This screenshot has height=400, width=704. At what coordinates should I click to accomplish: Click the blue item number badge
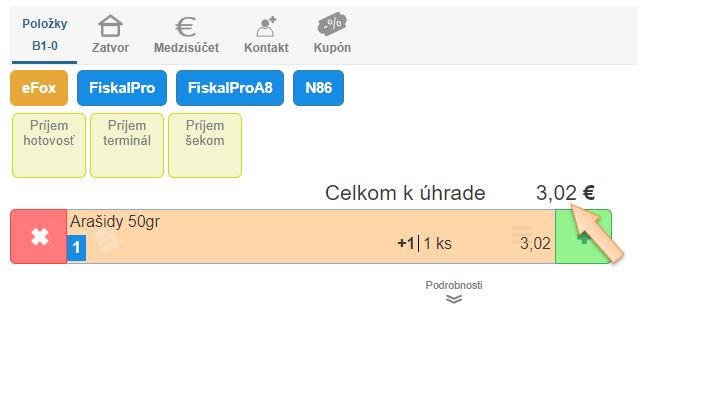77,247
